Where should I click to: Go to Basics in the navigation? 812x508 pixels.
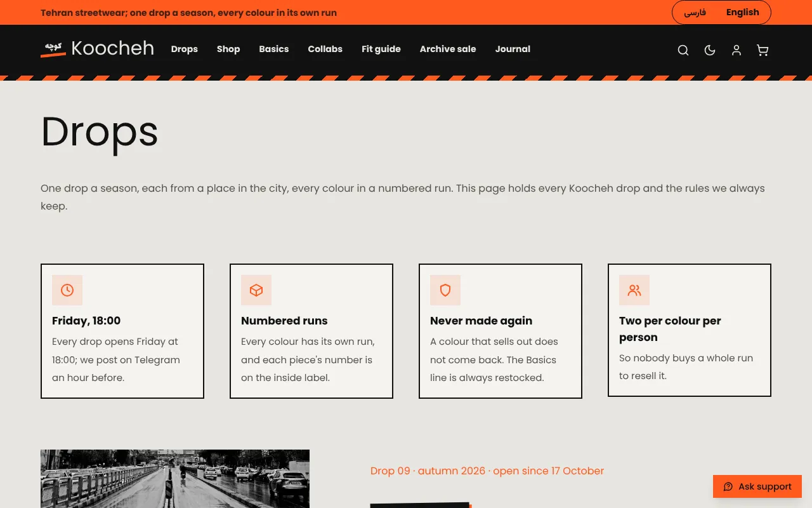[x=274, y=49]
